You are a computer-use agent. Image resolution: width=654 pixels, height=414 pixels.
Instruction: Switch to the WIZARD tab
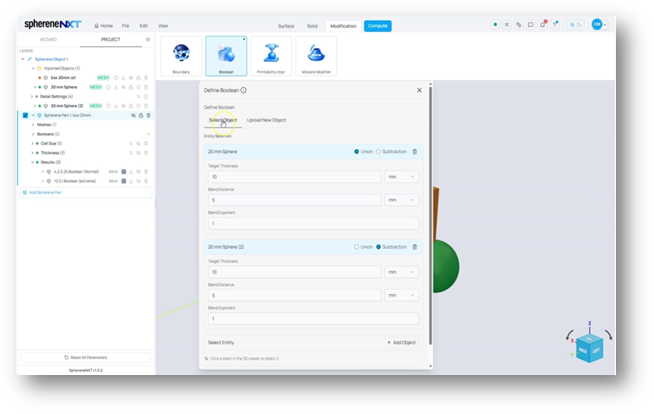pos(48,40)
